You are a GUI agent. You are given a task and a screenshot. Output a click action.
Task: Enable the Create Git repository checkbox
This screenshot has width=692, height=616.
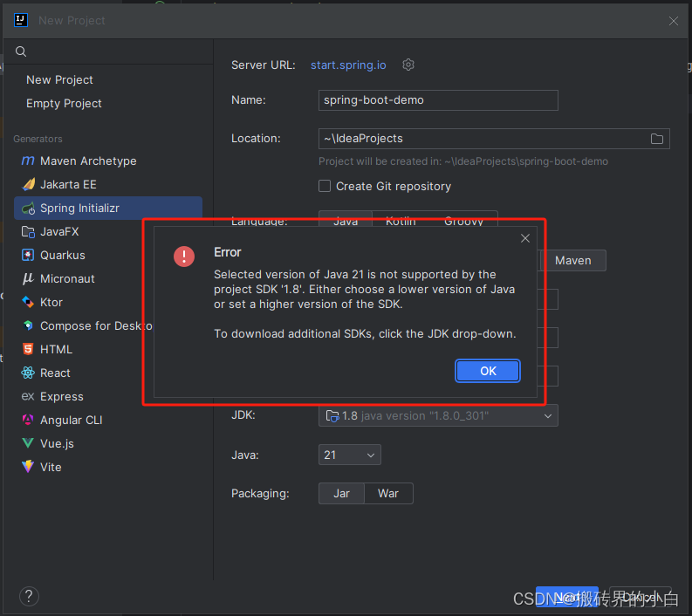click(325, 186)
